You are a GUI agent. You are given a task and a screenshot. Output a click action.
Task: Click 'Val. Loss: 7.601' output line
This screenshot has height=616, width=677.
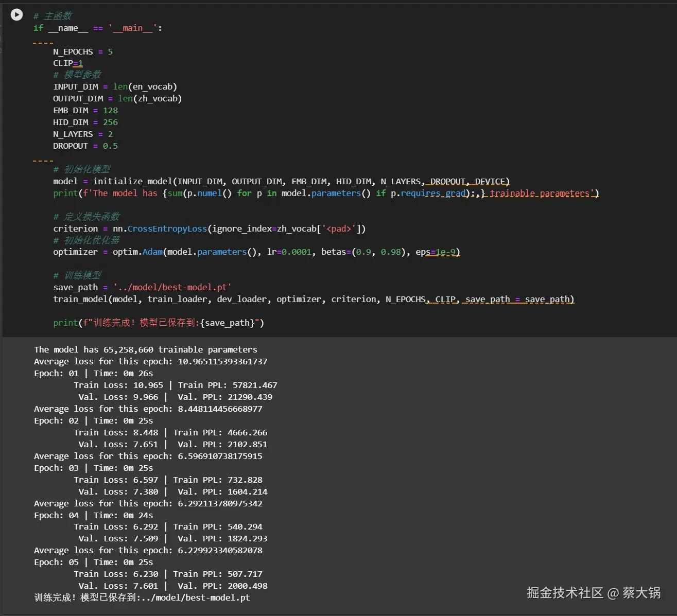coord(173,586)
